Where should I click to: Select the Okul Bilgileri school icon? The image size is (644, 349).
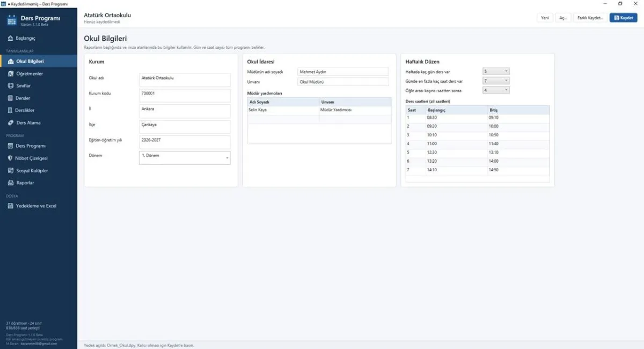[11, 61]
